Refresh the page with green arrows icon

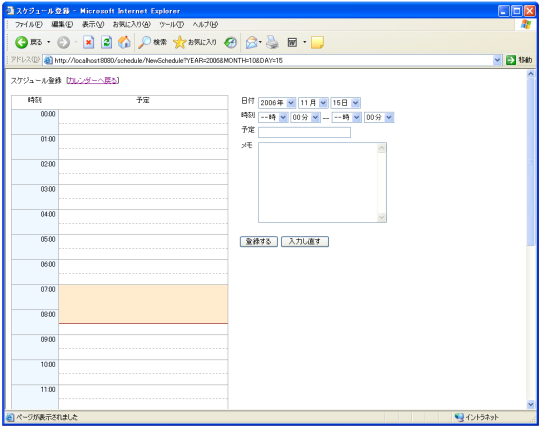point(107,42)
